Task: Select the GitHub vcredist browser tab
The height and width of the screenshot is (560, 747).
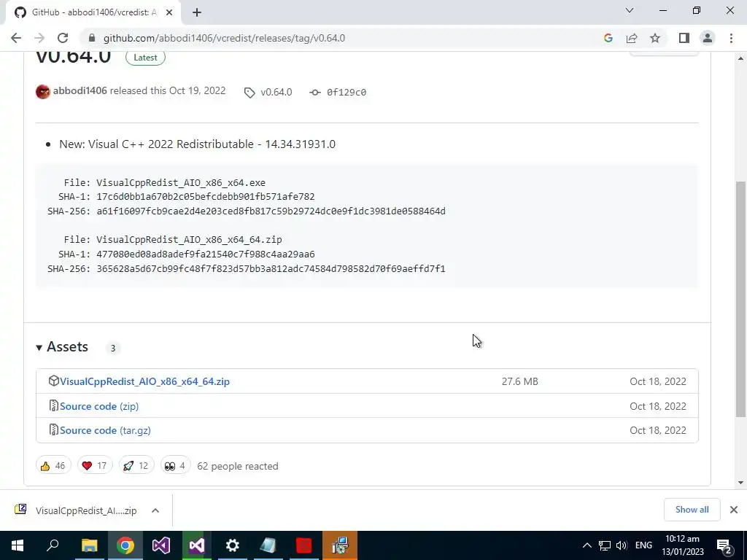Action: (x=93, y=12)
